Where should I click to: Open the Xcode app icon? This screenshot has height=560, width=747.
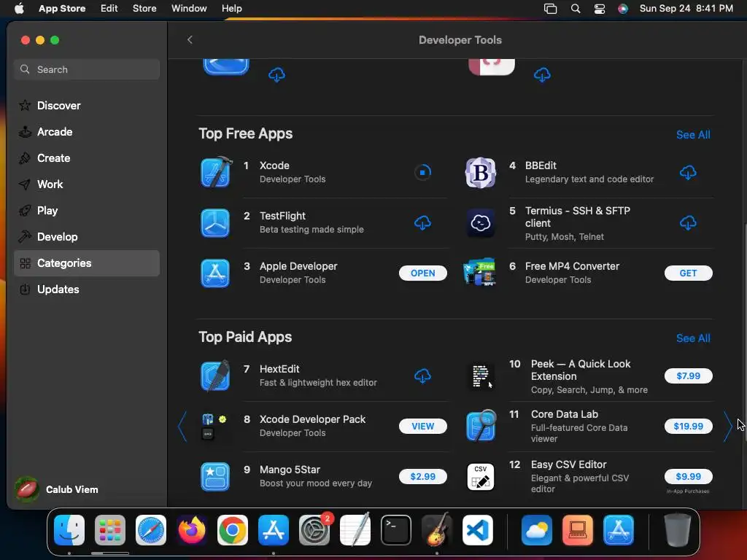[216, 172]
